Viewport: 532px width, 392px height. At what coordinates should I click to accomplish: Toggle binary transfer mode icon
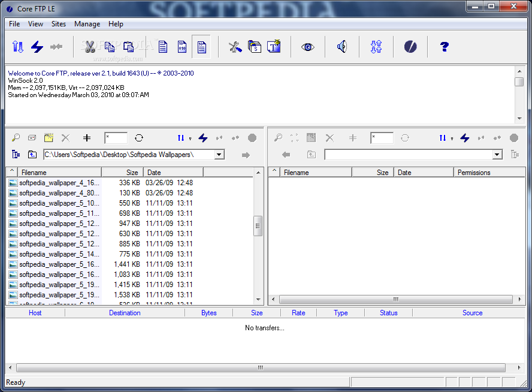point(181,47)
